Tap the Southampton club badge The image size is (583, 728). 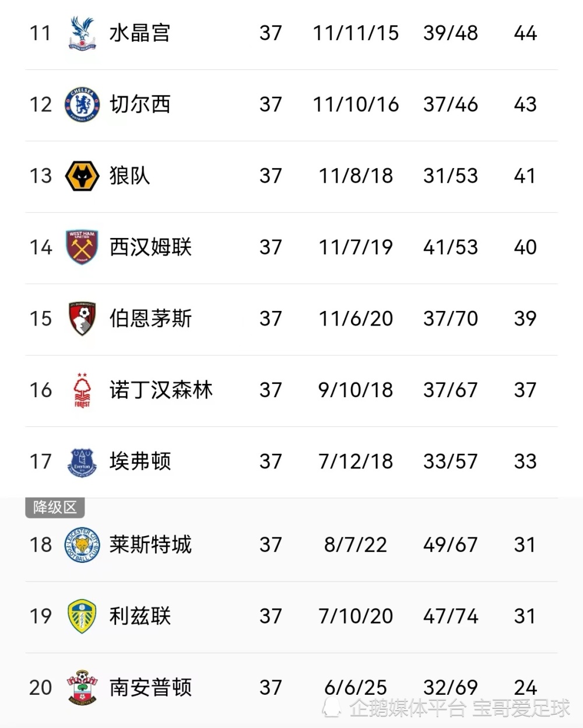click(82, 687)
